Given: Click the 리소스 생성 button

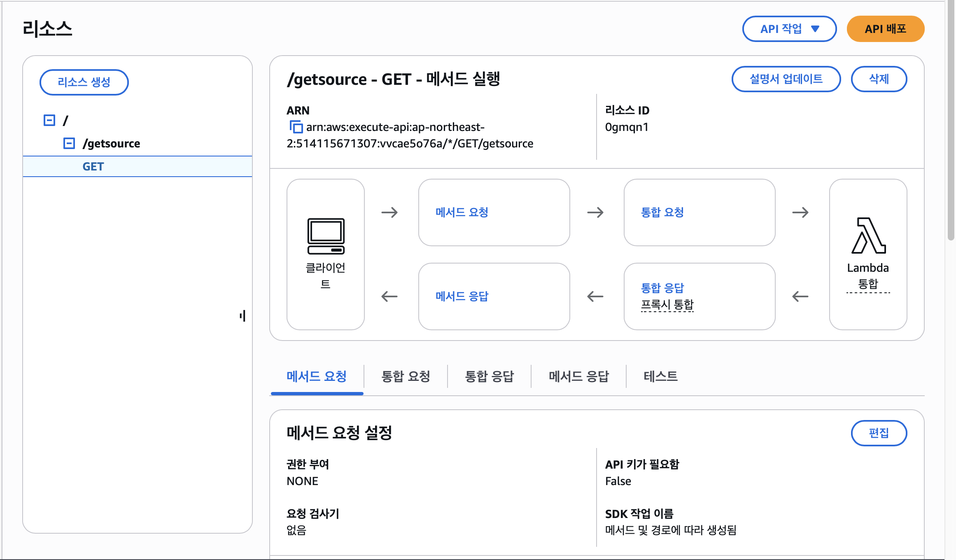Looking at the screenshot, I should [84, 82].
